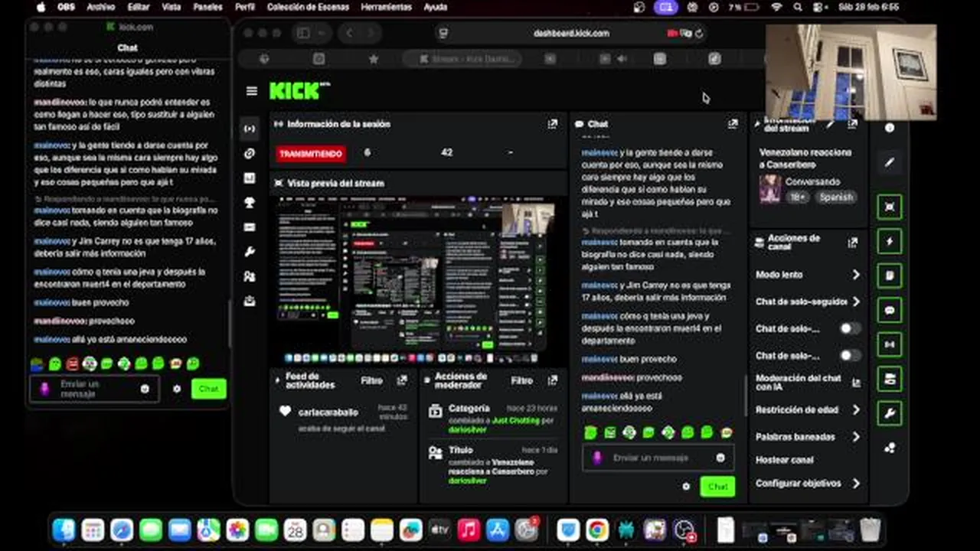
Task: Open Finder from the Dock
Action: pyautogui.click(x=64, y=529)
